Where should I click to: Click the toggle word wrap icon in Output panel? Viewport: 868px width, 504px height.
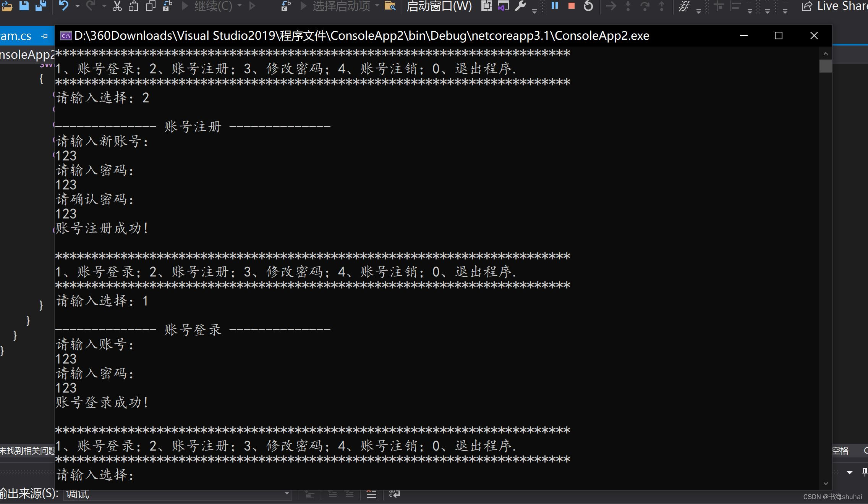tap(394, 494)
